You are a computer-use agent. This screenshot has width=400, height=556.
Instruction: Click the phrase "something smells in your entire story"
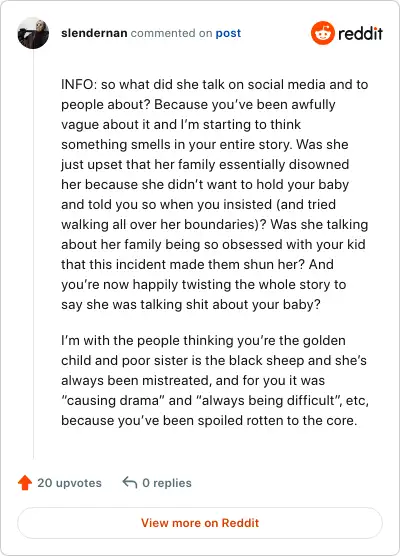click(x=175, y=145)
